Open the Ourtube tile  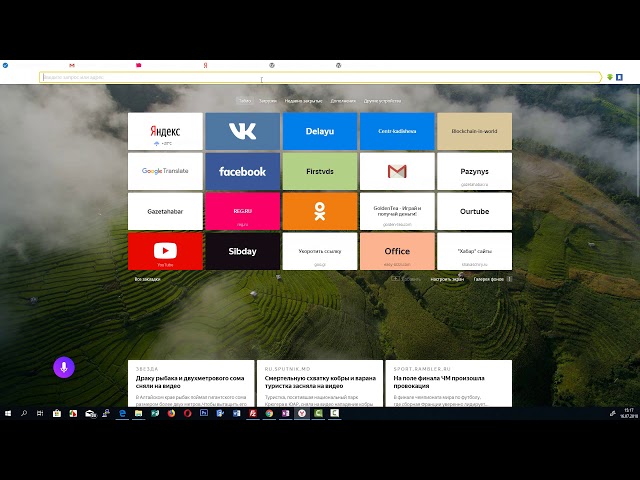click(x=474, y=211)
